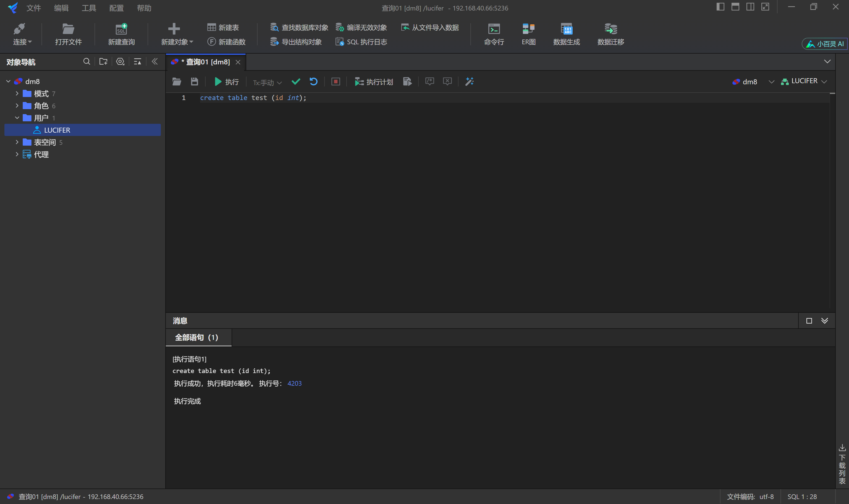The image size is (849, 504).
Task: Click the execution number 4203 link
Action: point(294,383)
